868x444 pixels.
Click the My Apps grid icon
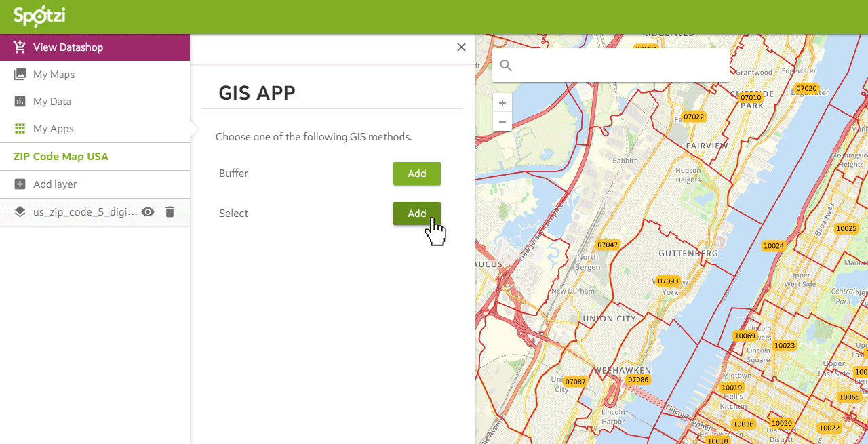tap(20, 129)
